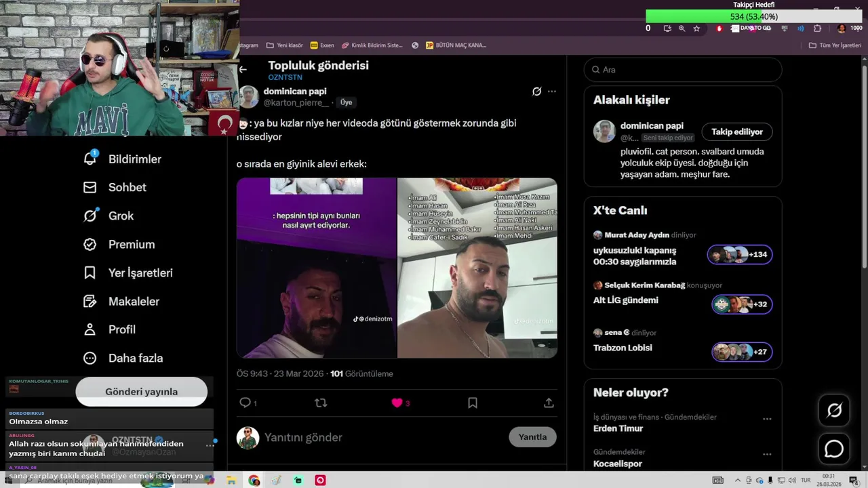Click the Üye member badge on post

tap(346, 102)
